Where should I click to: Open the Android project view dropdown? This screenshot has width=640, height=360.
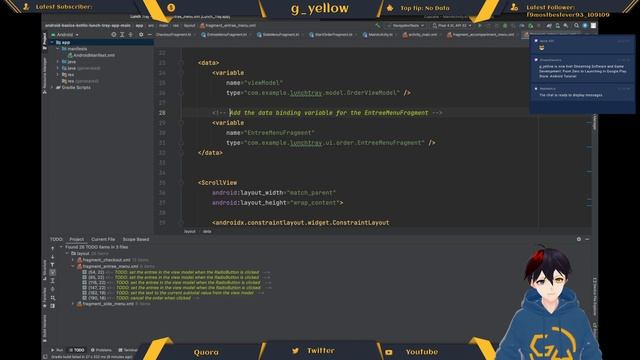pyautogui.click(x=65, y=35)
